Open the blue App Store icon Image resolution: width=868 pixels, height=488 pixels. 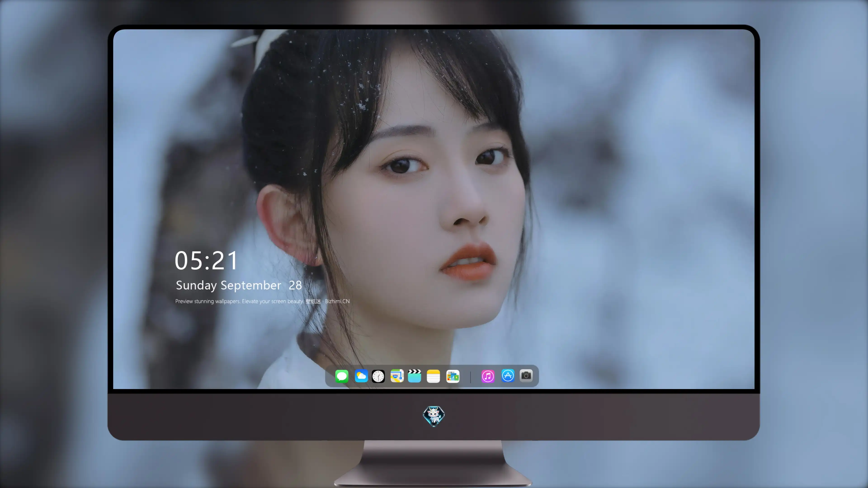click(508, 375)
